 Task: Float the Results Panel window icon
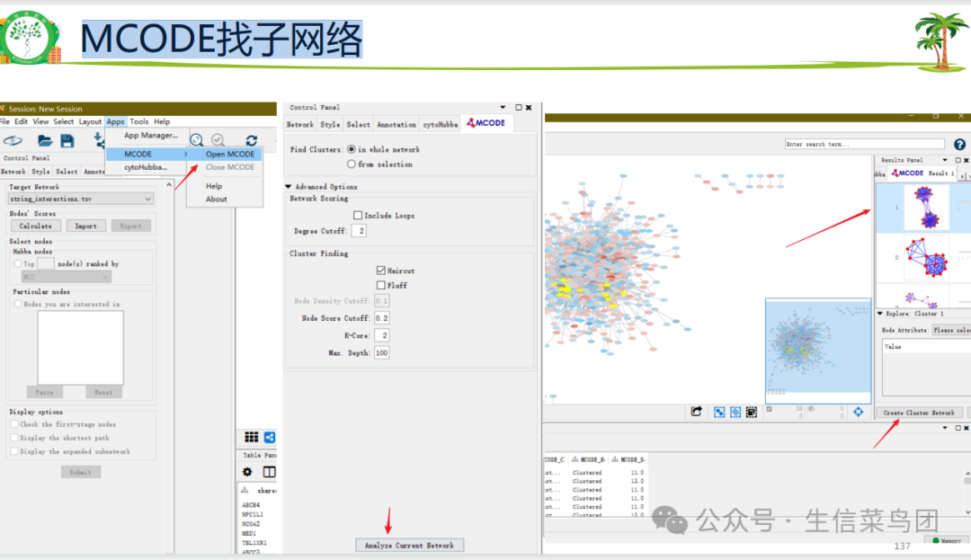[x=958, y=160]
